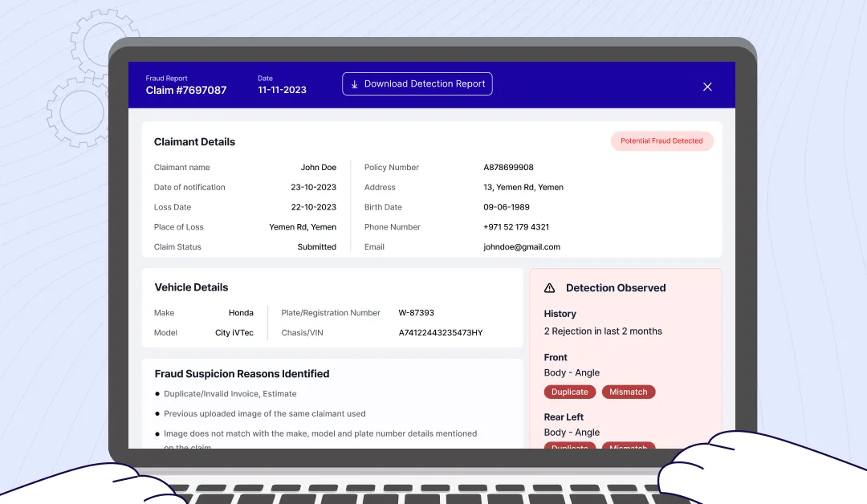Click the model value City iVTec

(234, 333)
